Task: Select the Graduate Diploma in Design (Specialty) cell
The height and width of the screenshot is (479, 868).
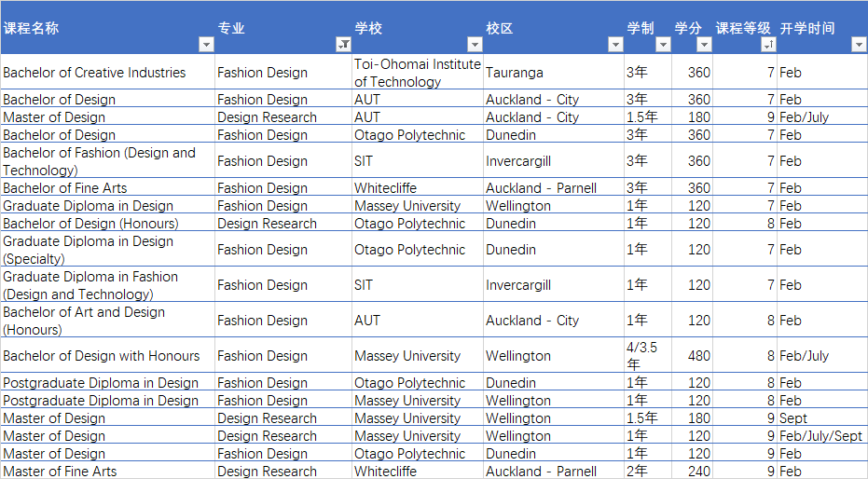Action: pos(107,250)
